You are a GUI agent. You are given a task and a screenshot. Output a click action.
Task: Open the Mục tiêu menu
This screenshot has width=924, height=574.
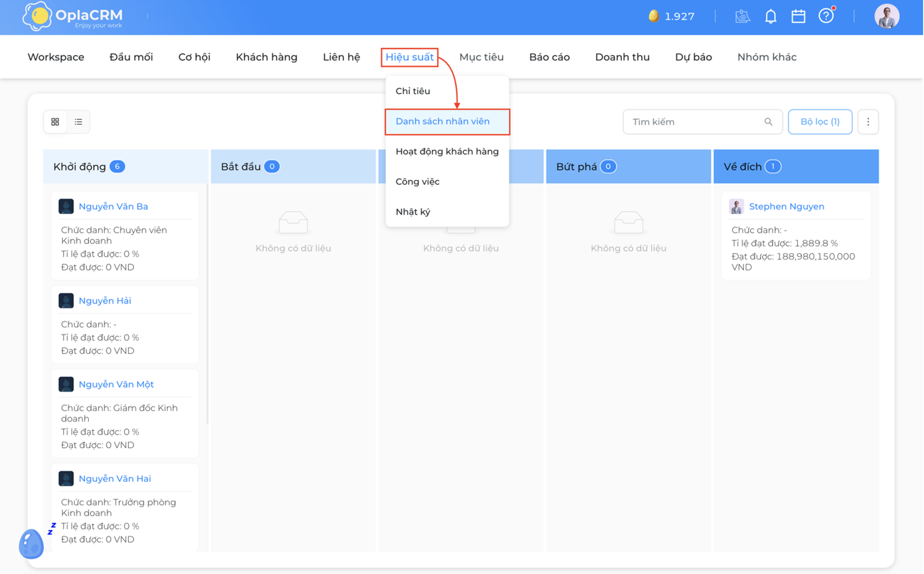481,57
